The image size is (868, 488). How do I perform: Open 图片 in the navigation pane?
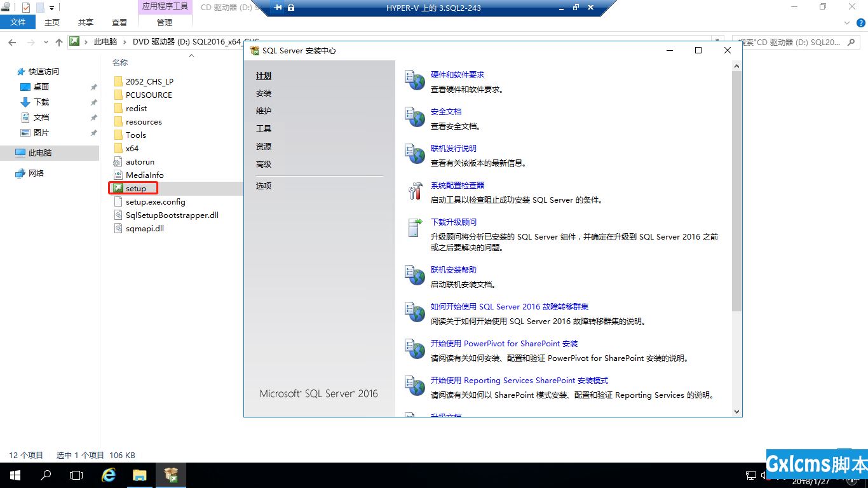[x=41, y=133]
